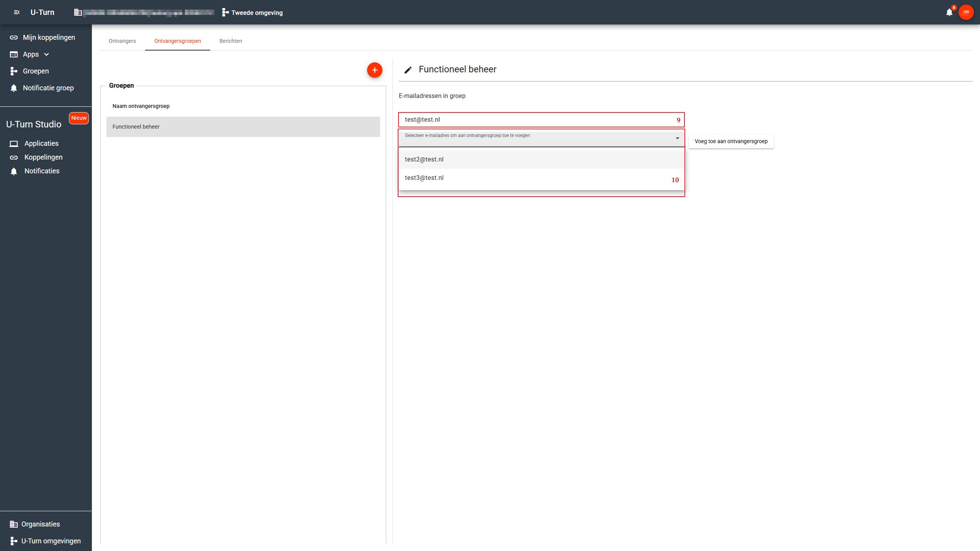Switch to the Berichten tab
Viewport: 980px width, 551px height.
(x=230, y=41)
